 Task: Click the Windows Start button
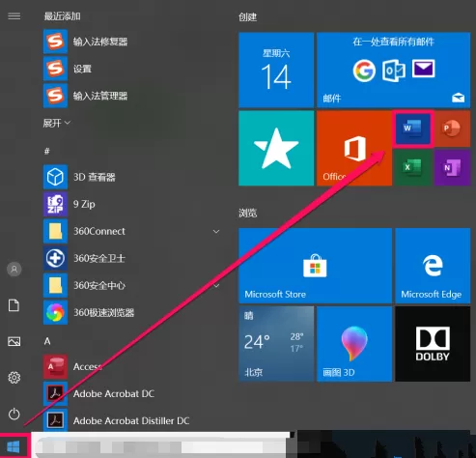coord(14,446)
